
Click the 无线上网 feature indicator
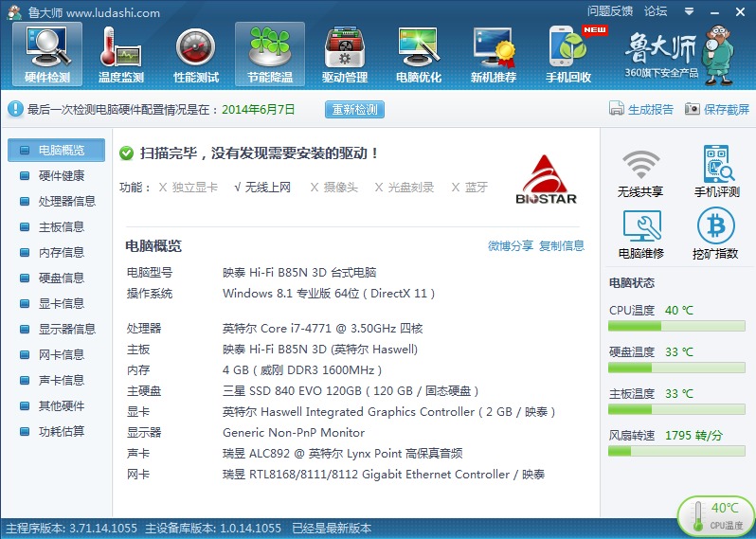(x=262, y=187)
